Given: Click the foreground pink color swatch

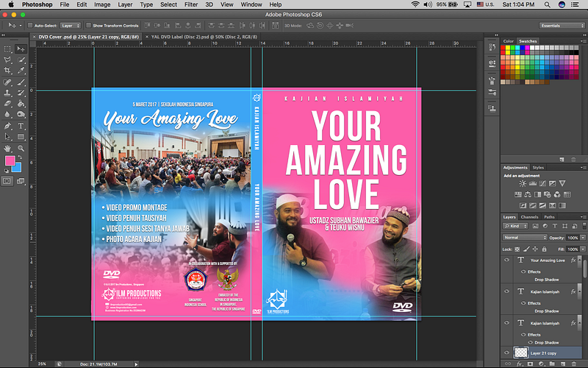Looking at the screenshot, I should coord(9,160).
